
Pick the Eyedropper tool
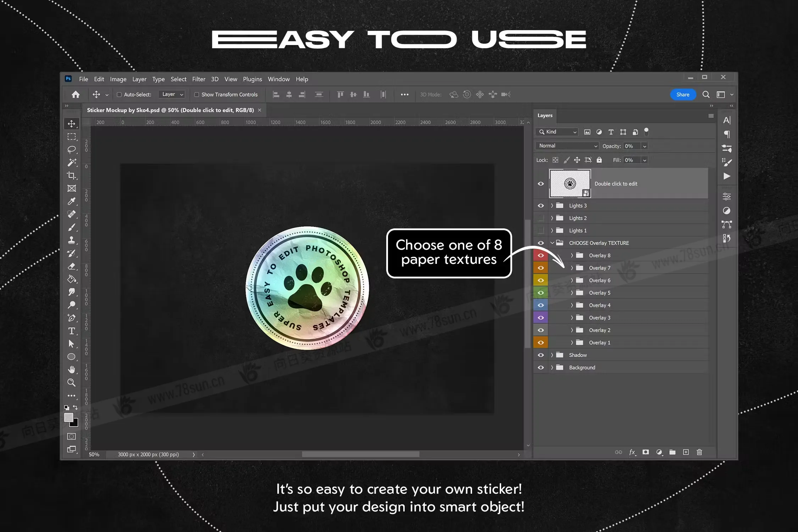(71, 201)
